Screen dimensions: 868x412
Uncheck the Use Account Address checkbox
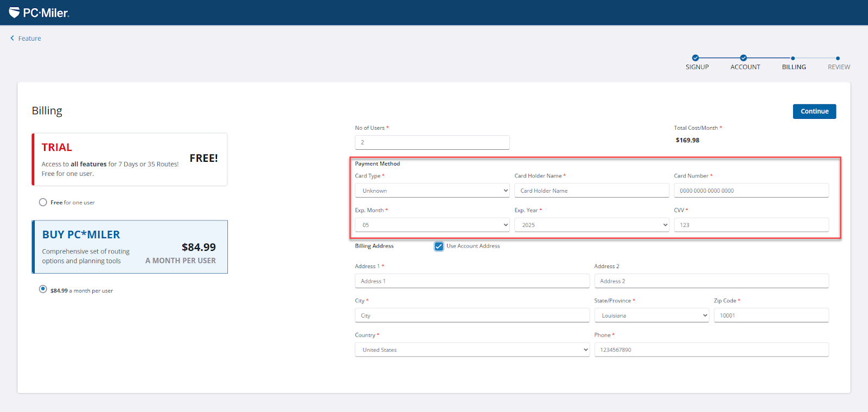point(439,246)
